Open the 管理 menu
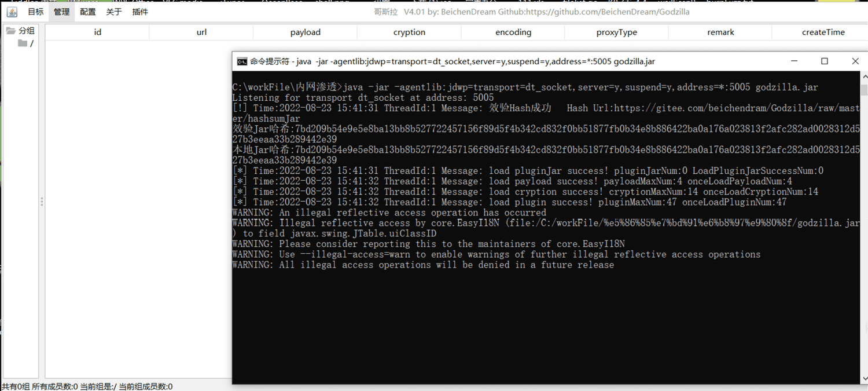The height and width of the screenshot is (391, 868). tap(62, 12)
